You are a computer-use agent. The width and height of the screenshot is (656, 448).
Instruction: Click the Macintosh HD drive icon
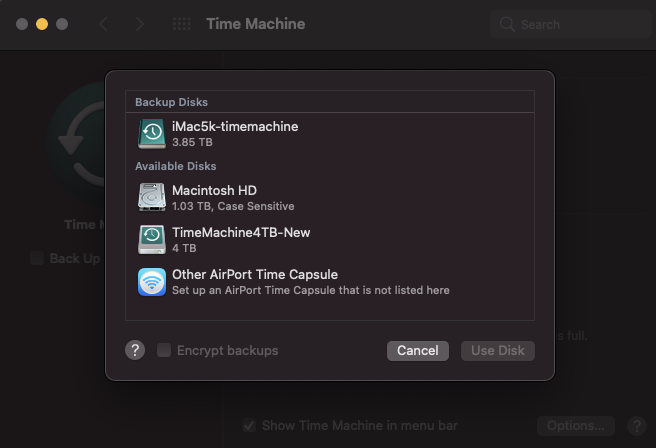[152, 197]
